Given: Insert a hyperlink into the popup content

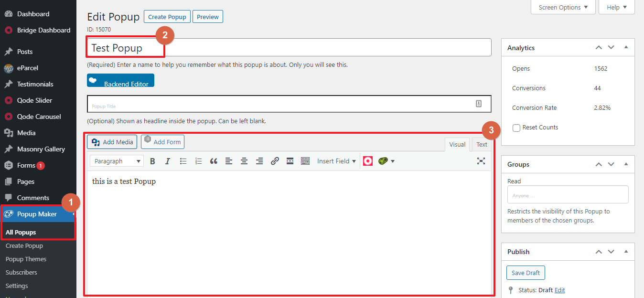Looking at the screenshot, I should pyautogui.click(x=275, y=161).
